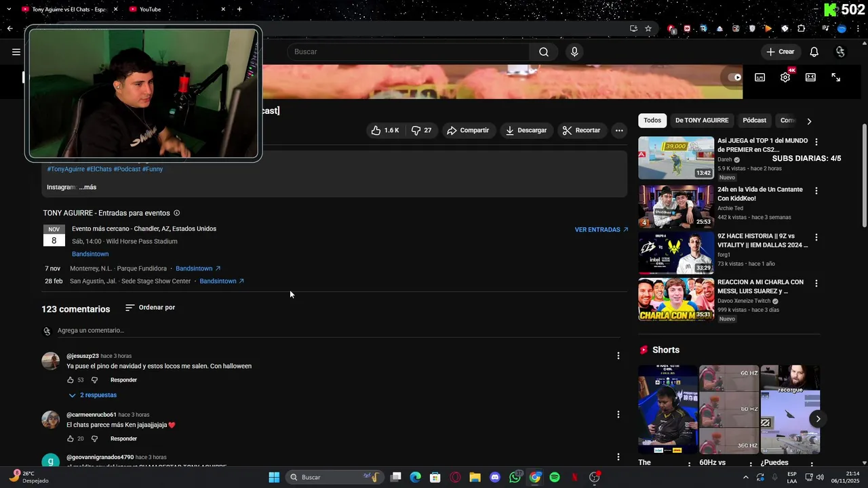
Task: Open the Chrome three-dot menu
Action: [858, 28]
